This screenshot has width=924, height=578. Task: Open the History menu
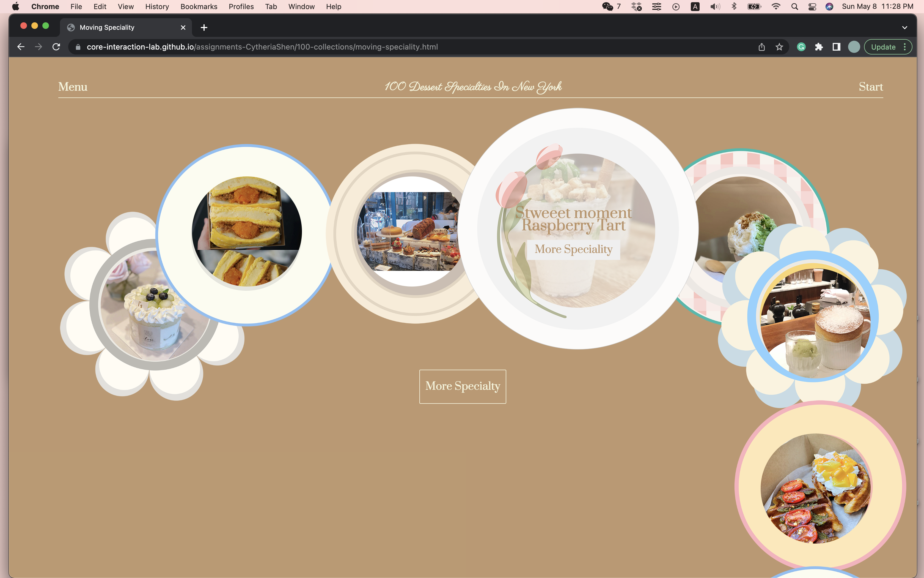point(157,7)
